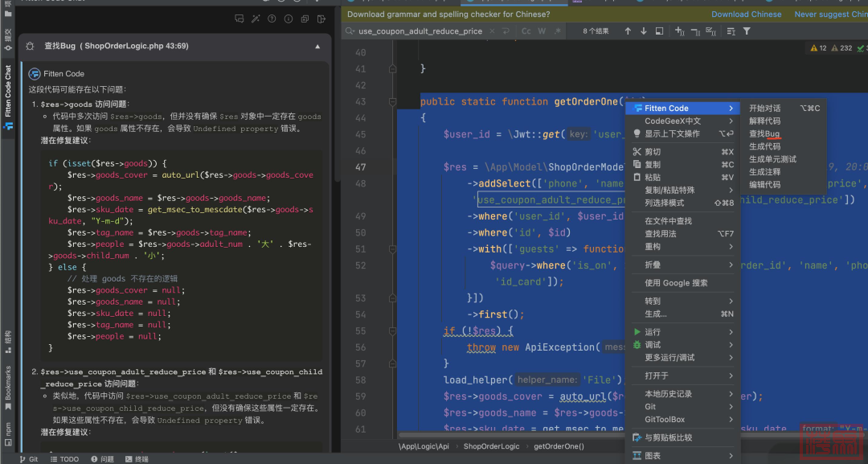Jump to previous search occurrence arrow

(628, 31)
